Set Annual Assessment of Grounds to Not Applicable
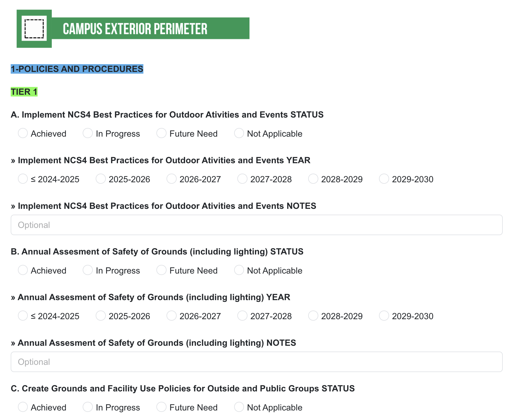 (x=239, y=270)
